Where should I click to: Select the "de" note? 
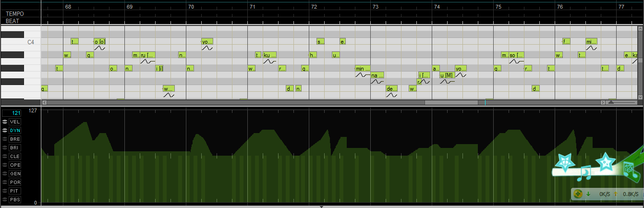[x=392, y=89]
